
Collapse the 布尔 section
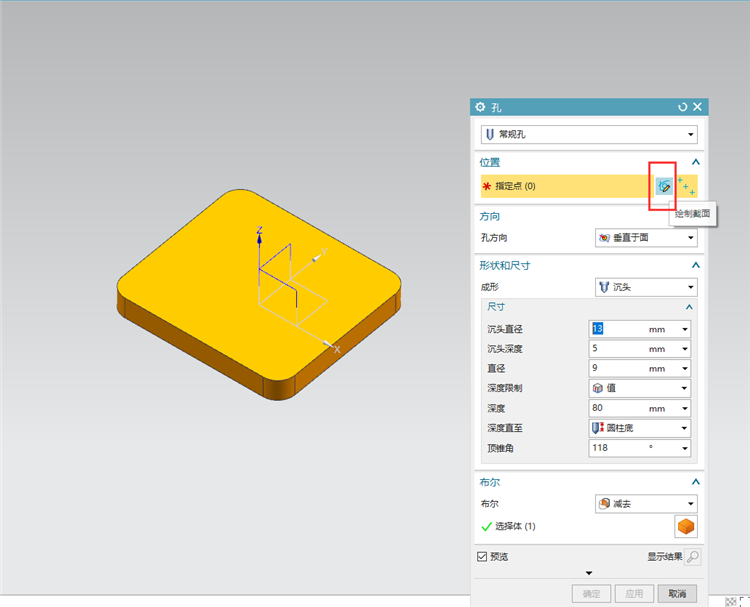[x=696, y=482]
